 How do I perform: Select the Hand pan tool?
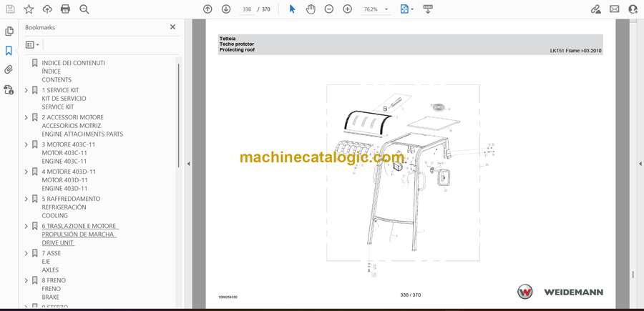pyautogui.click(x=311, y=9)
